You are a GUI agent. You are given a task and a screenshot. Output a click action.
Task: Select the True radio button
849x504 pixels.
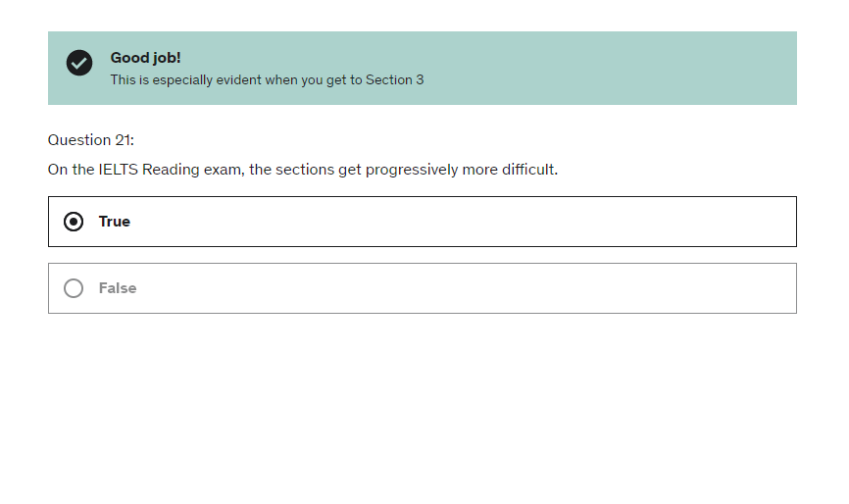[74, 222]
